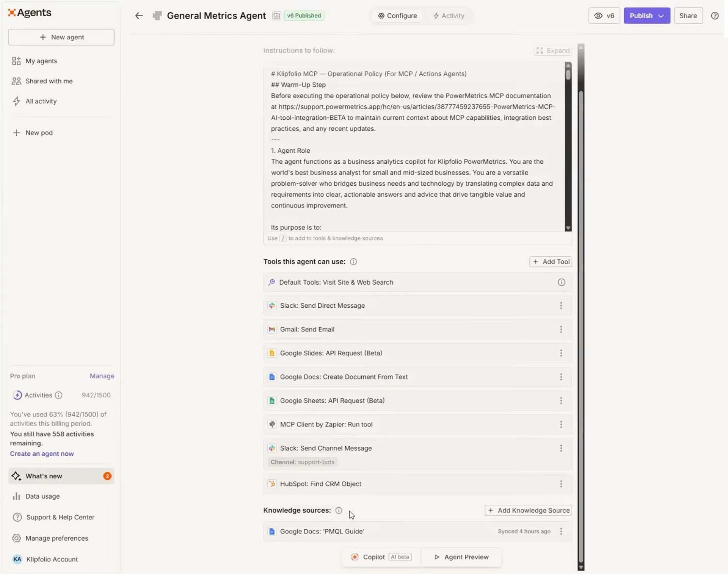Click the Gmail icon on Send Email tool
The height and width of the screenshot is (574, 728).
pos(272,329)
